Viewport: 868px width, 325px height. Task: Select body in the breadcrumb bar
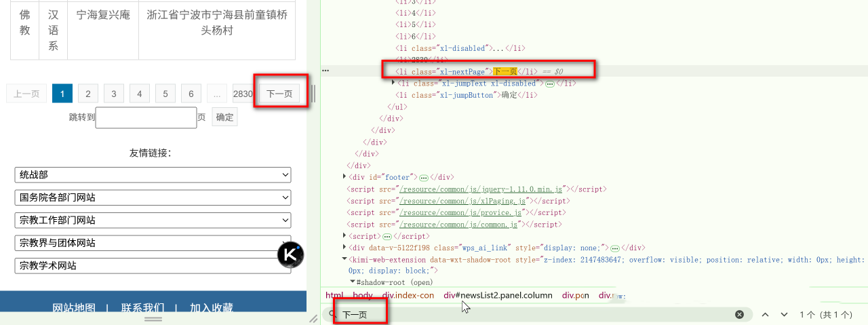pyautogui.click(x=363, y=295)
